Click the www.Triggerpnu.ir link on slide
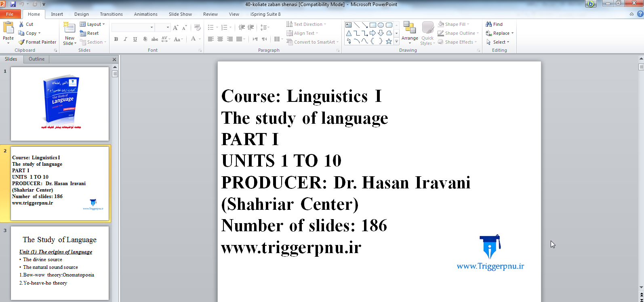Image resolution: width=644 pixels, height=302 pixels. [x=490, y=266]
